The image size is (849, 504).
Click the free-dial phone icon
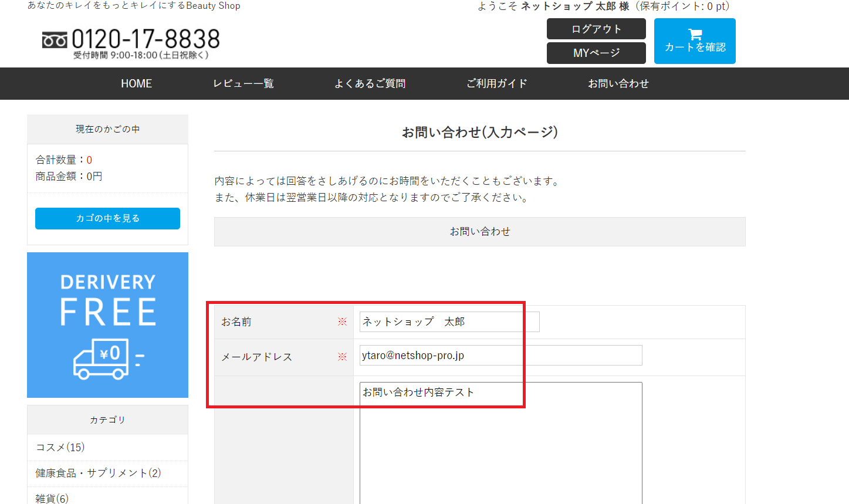pos(55,40)
